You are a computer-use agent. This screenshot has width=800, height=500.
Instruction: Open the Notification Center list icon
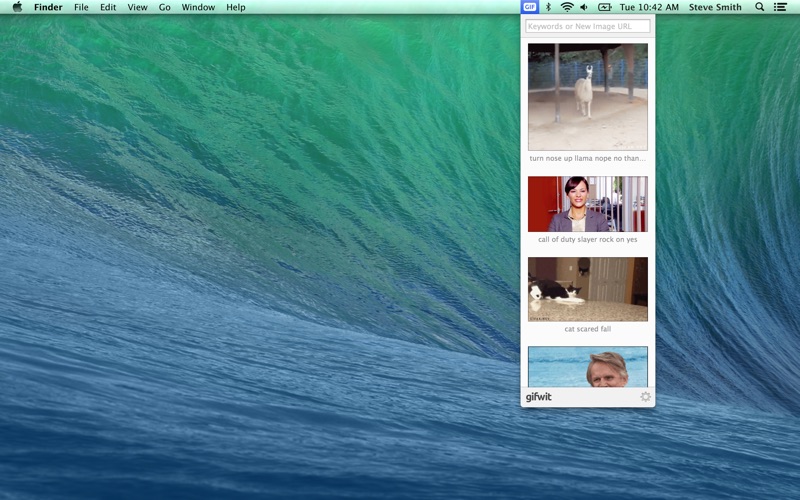pos(780,7)
